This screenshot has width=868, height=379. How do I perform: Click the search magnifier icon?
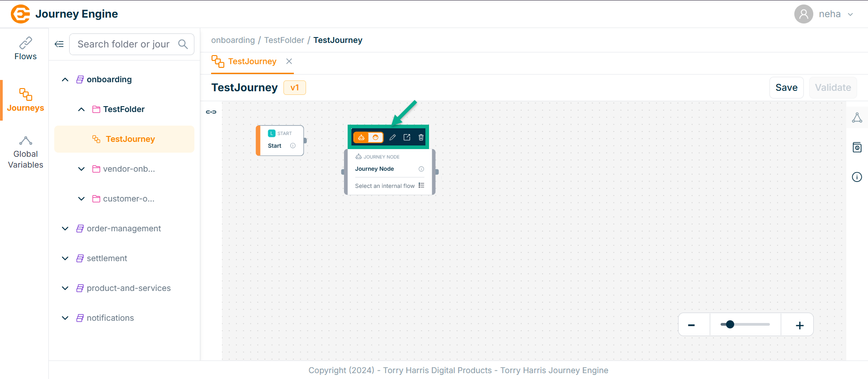coord(183,44)
